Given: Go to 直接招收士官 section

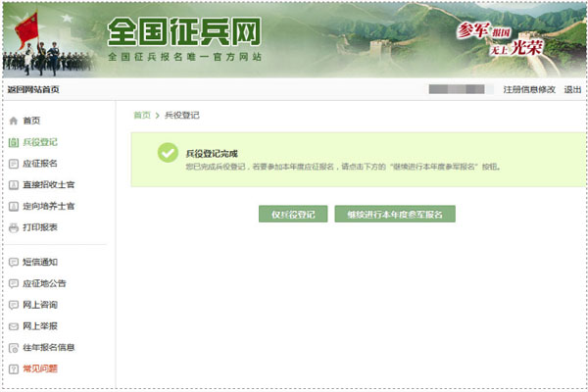Looking at the screenshot, I should click(49, 185).
